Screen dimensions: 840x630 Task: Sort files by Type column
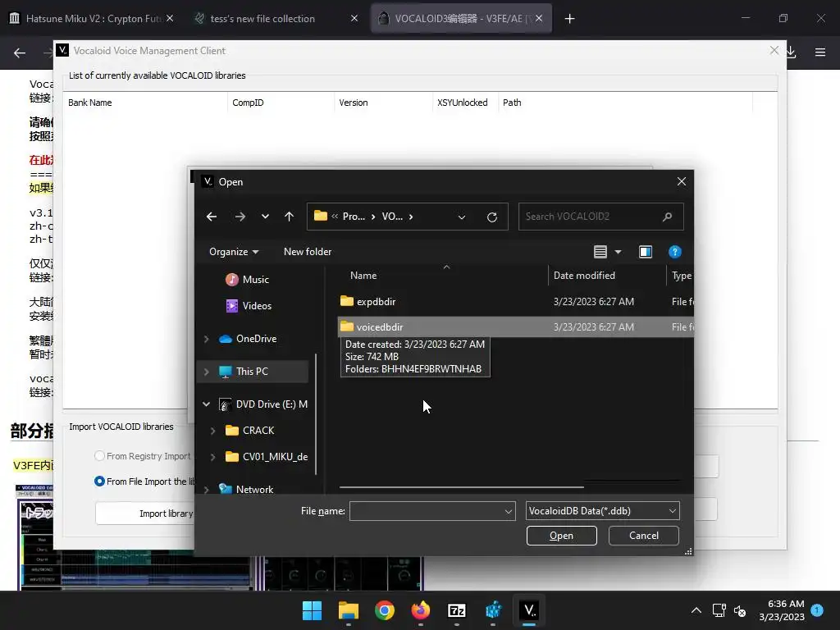[682, 276]
